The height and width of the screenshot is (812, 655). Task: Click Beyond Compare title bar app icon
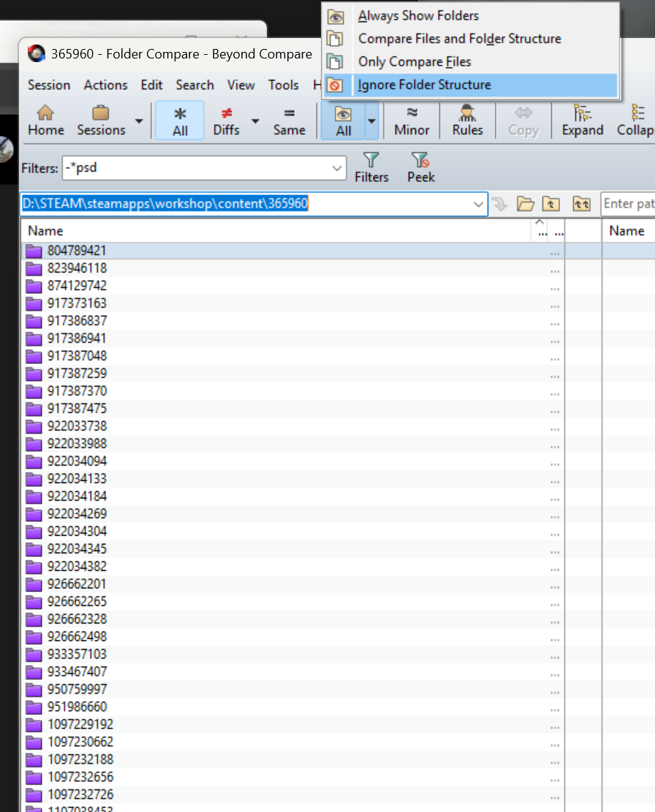[x=37, y=54]
